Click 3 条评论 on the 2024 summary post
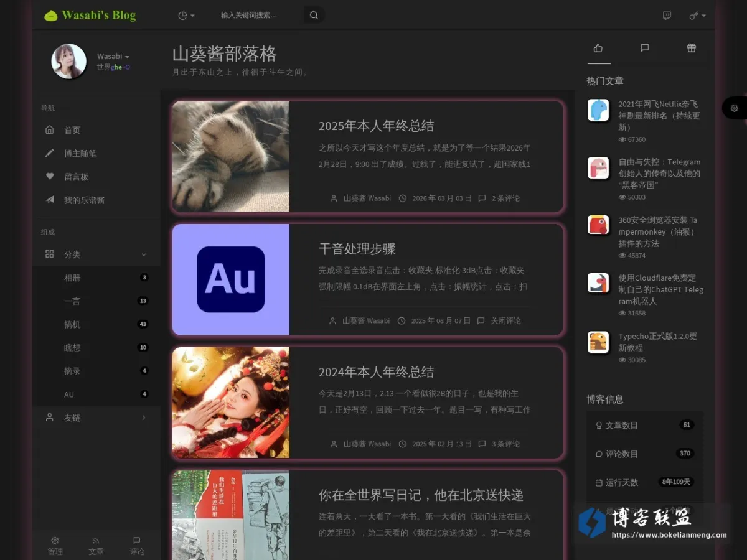The image size is (747, 560). [x=505, y=444]
